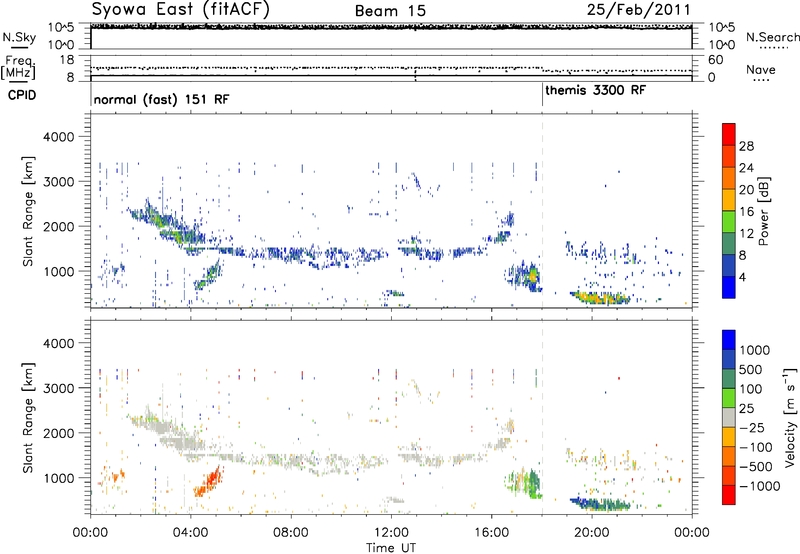Click the "Beam 15" heading
This screenshot has width=800, height=554.
point(390,11)
